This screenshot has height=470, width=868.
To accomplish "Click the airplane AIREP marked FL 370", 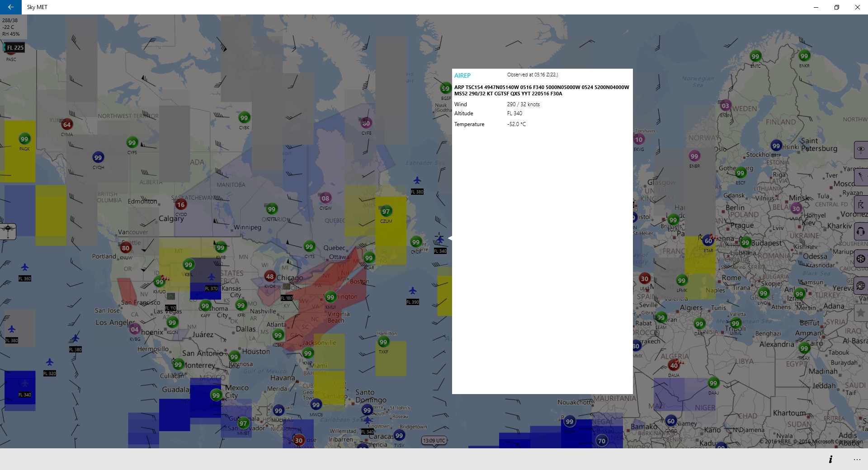I will pyautogui.click(x=211, y=277).
